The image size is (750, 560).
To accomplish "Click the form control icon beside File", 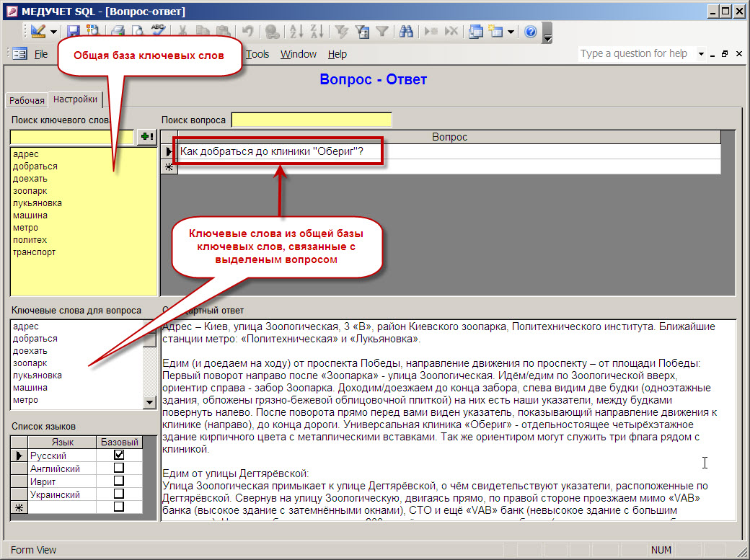I will (x=19, y=53).
